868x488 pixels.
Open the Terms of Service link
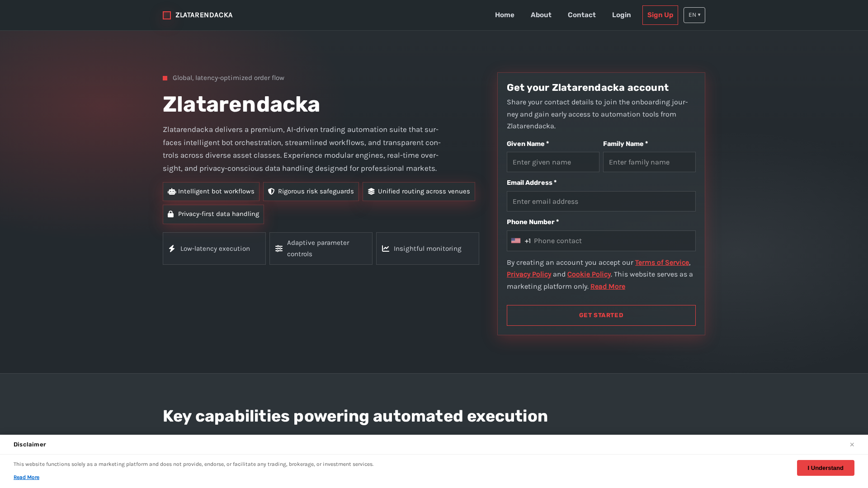point(662,263)
